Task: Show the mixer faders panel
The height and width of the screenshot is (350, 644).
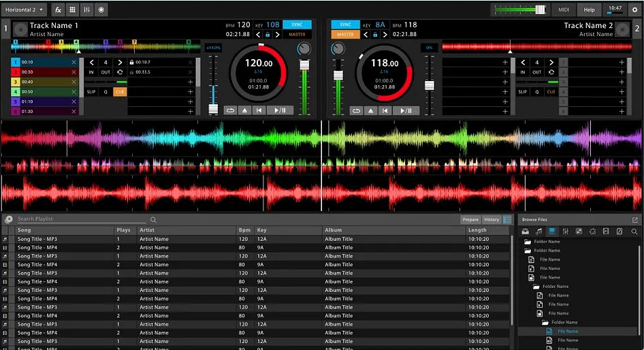Action: pos(86,10)
